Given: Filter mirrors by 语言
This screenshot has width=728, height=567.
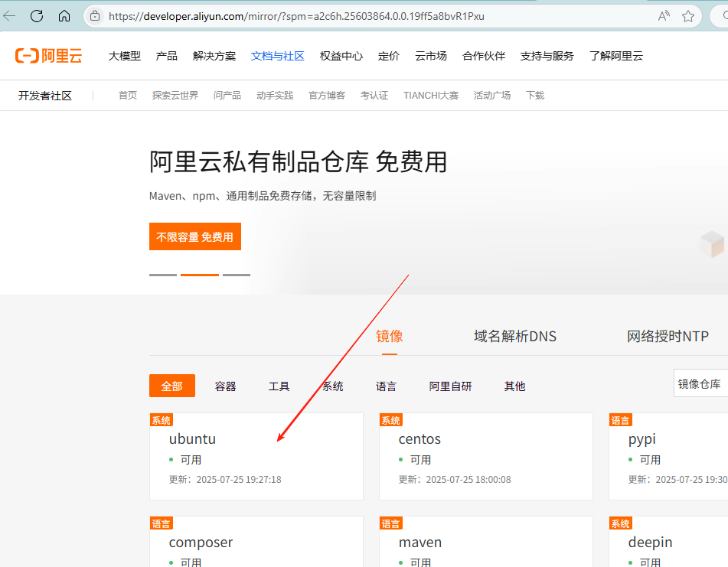Looking at the screenshot, I should point(387,386).
